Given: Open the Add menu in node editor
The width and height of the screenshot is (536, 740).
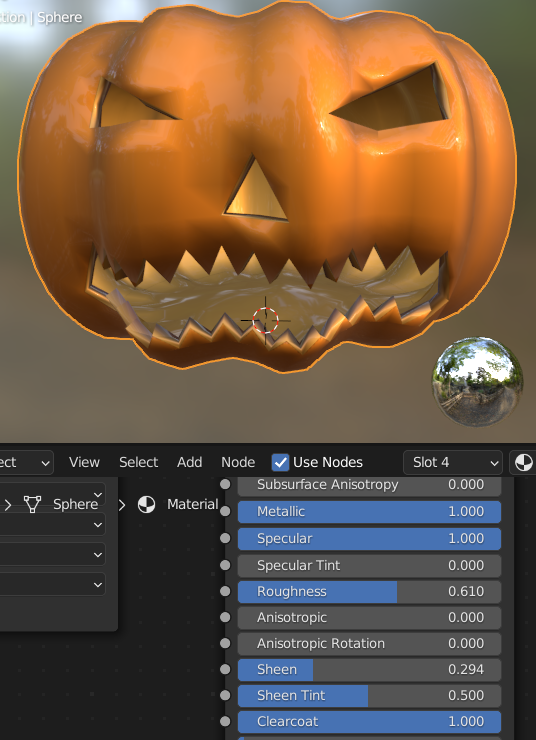Looking at the screenshot, I should pyautogui.click(x=189, y=462).
